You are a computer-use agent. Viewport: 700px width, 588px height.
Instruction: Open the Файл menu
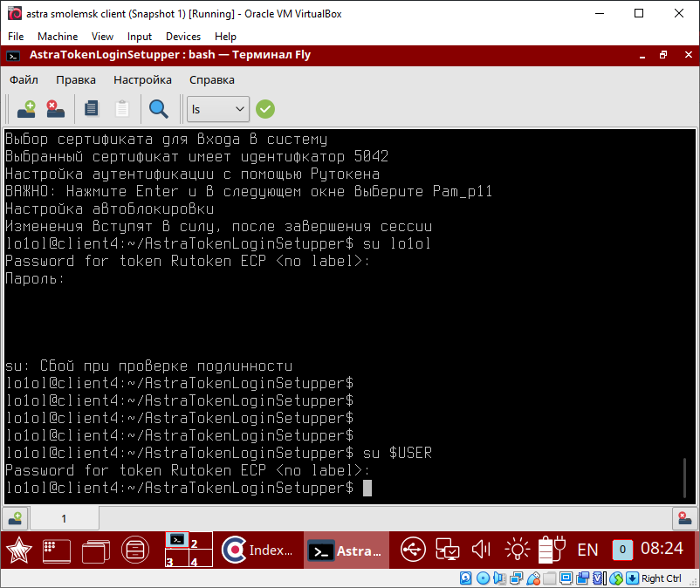[x=24, y=80]
